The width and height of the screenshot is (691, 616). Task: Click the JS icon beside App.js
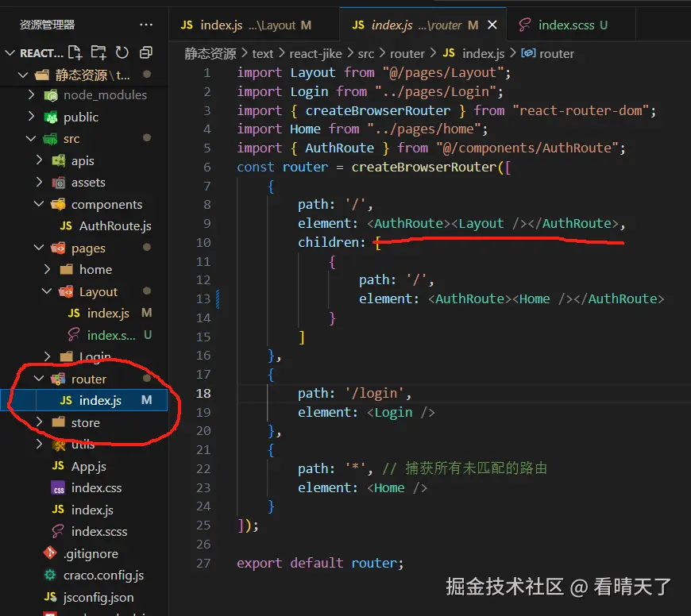[x=58, y=466]
